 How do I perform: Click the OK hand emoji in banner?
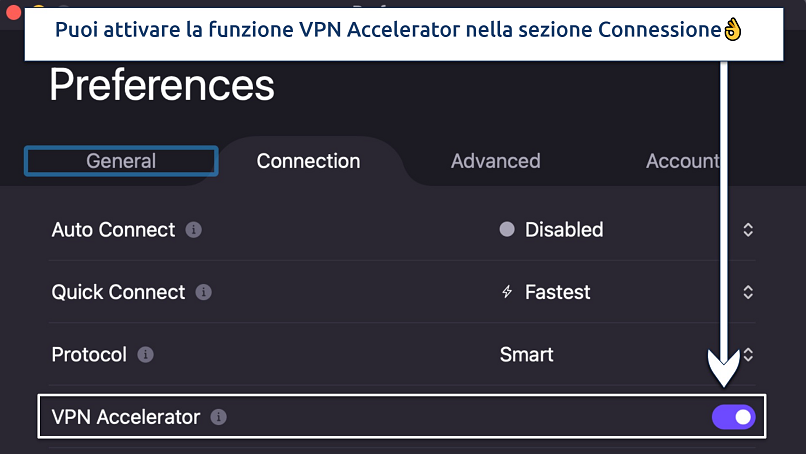click(x=732, y=30)
